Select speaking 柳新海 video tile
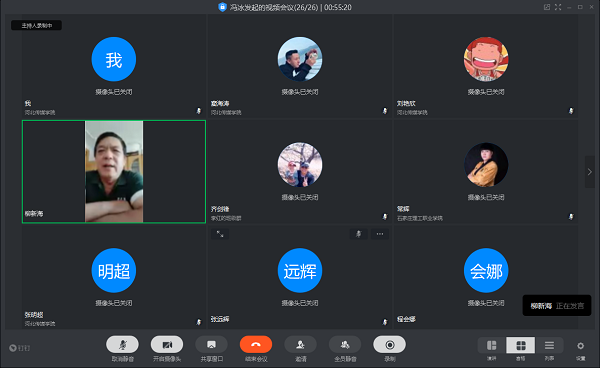Image resolution: width=600 pixels, height=368 pixels. tap(114, 172)
